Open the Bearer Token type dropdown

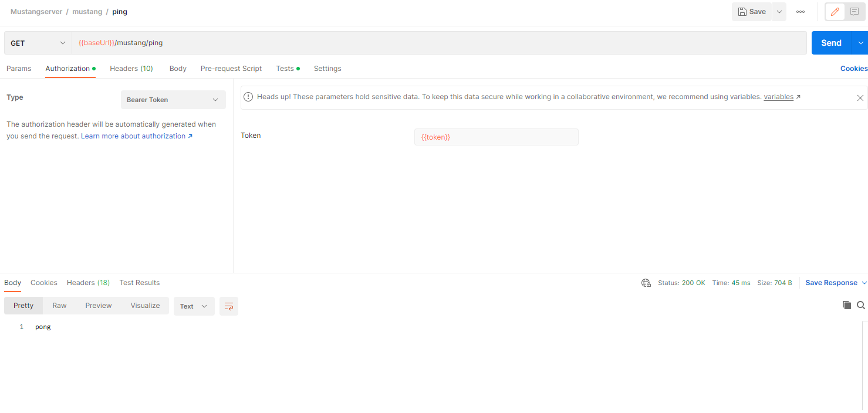[x=173, y=100]
